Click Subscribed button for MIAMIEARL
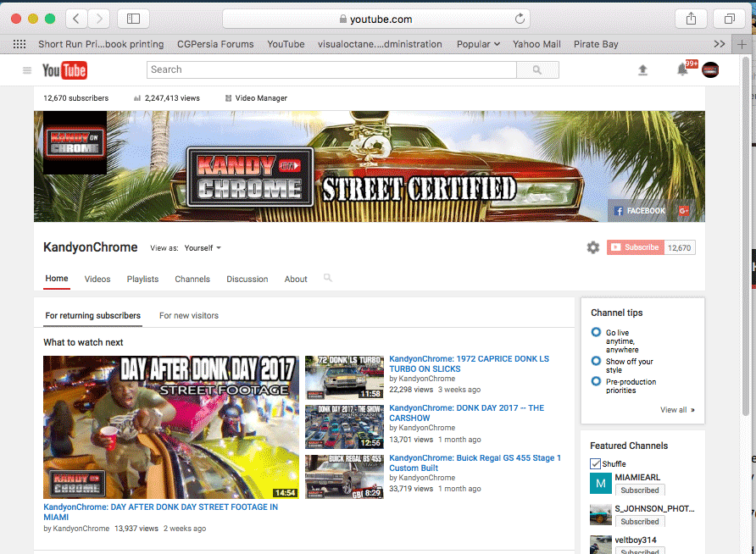 point(640,490)
